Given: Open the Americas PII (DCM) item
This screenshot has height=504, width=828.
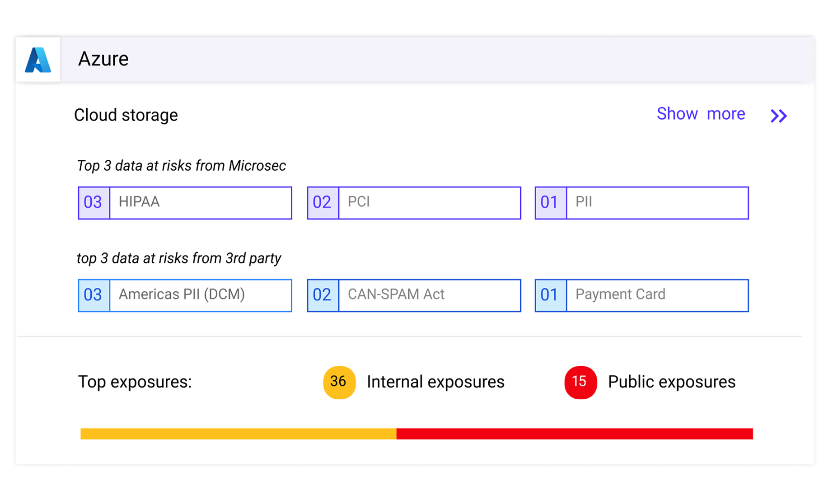Looking at the screenshot, I should 185,295.
